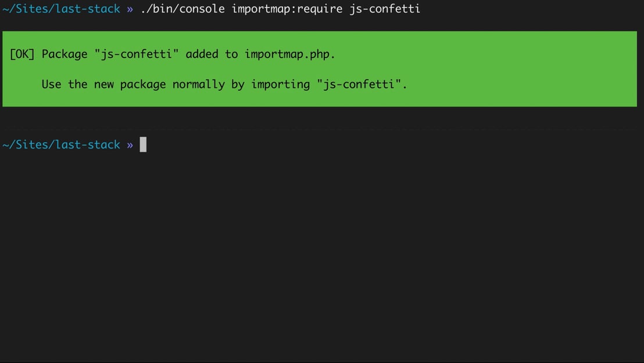This screenshot has width=644, height=363.
Task: Click the "importmap:require" command argument
Action: pyautogui.click(x=287, y=9)
